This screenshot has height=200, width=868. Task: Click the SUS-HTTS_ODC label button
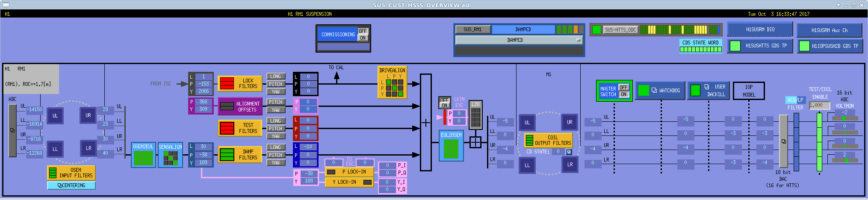620,30
